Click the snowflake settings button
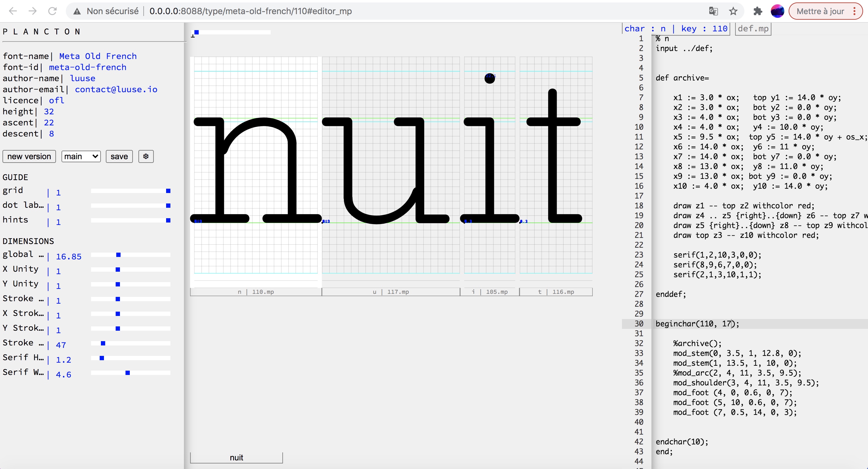 tap(145, 156)
